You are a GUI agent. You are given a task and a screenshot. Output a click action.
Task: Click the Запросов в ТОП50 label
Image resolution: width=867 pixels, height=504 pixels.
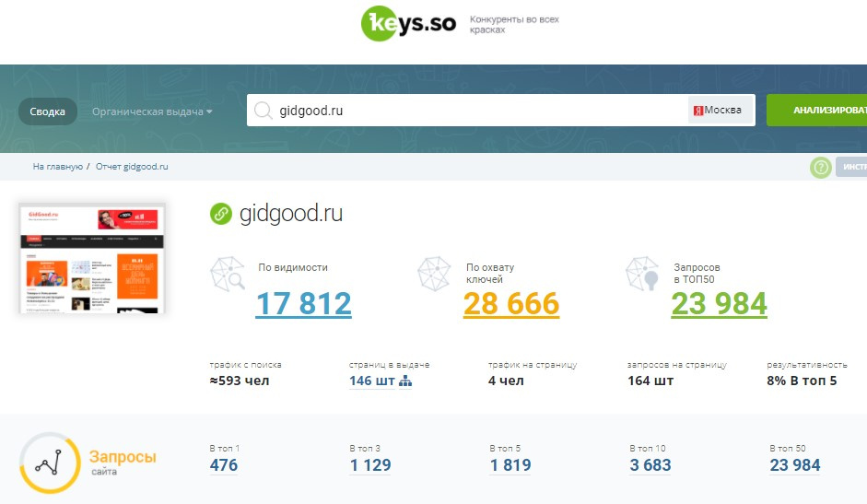[x=697, y=274]
